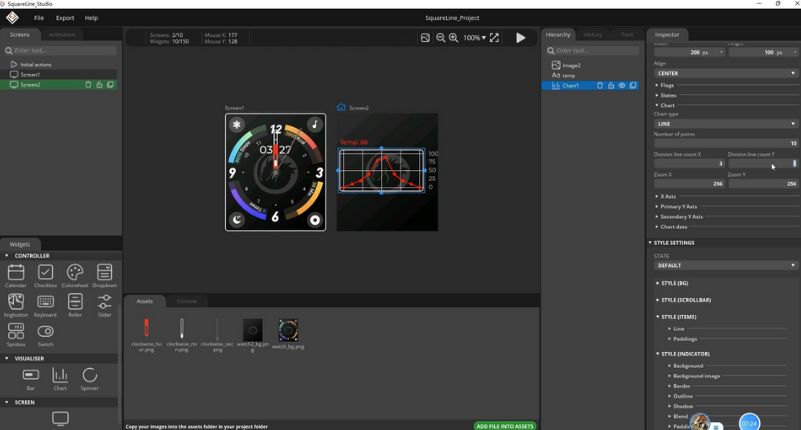This screenshot has height=430, width=801.
Task: Duplicate Screen2 with its copy icon
Action: coord(110,85)
